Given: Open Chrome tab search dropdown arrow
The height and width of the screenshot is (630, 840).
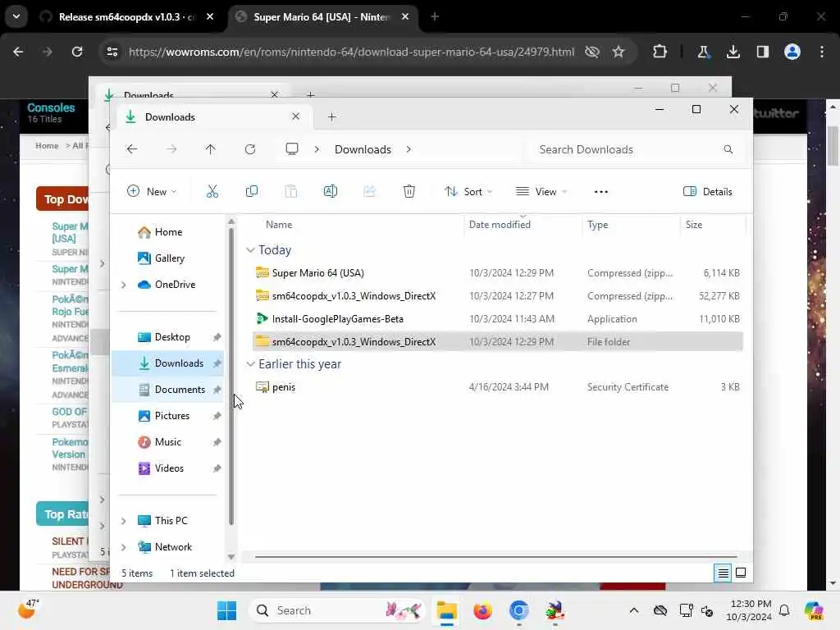Looking at the screenshot, I should coord(16,16).
